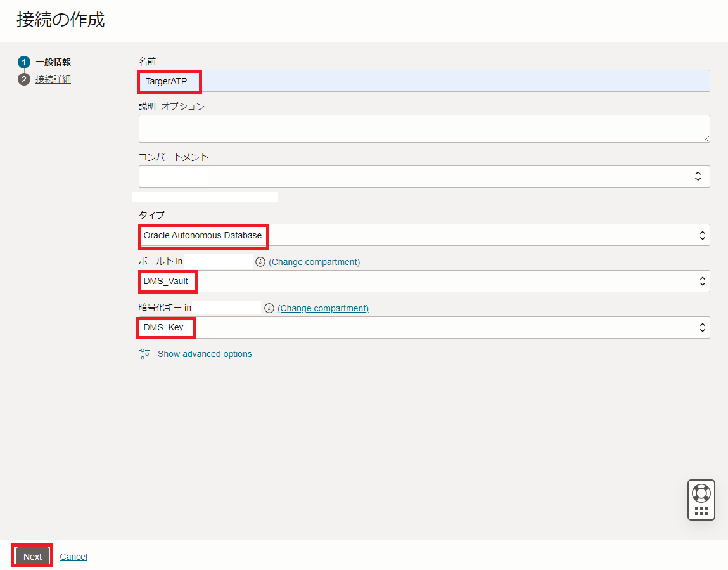Click the sliders icon beside Show advanced options
Viewport: 728px width, 570px height.
point(145,354)
